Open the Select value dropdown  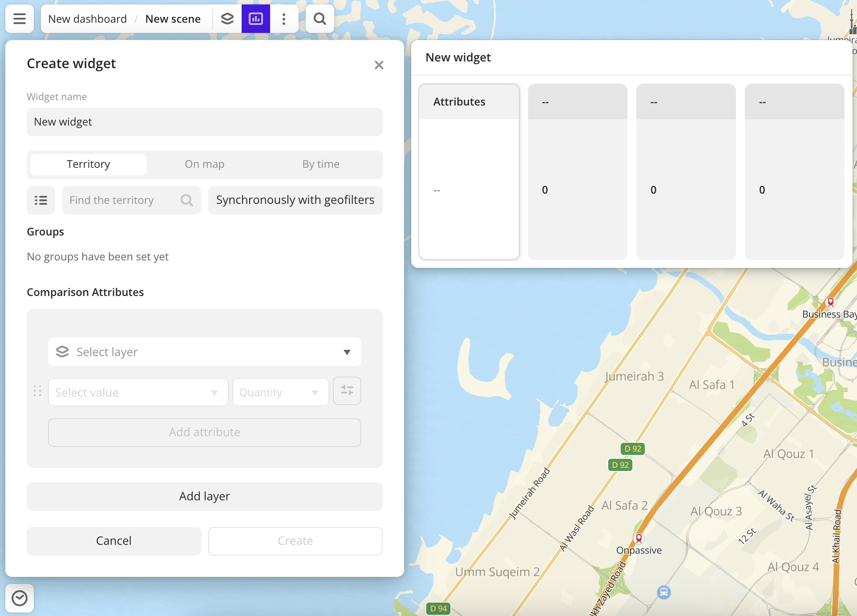point(138,392)
